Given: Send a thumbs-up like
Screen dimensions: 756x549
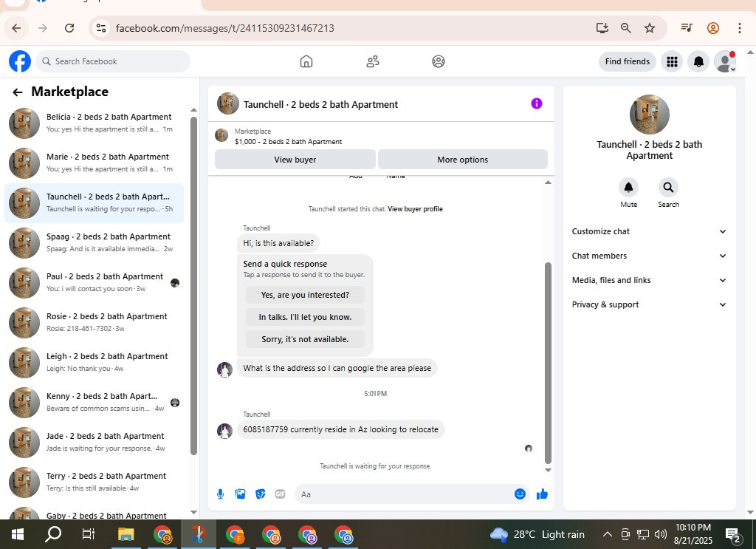Looking at the screenshot, I should pos(542,494).
